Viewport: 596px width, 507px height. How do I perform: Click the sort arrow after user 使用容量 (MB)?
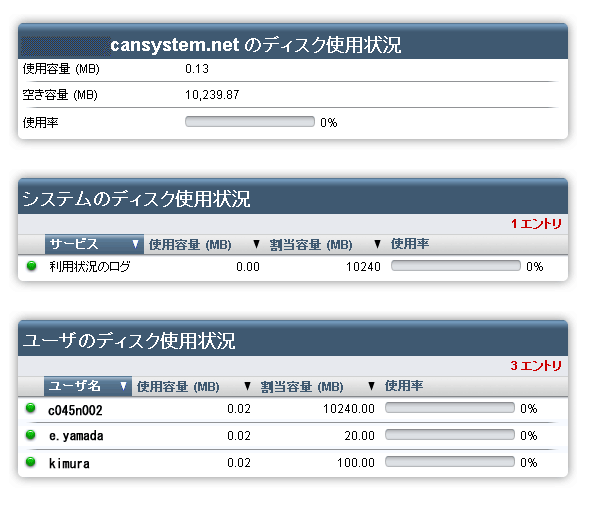coord(247,386)
